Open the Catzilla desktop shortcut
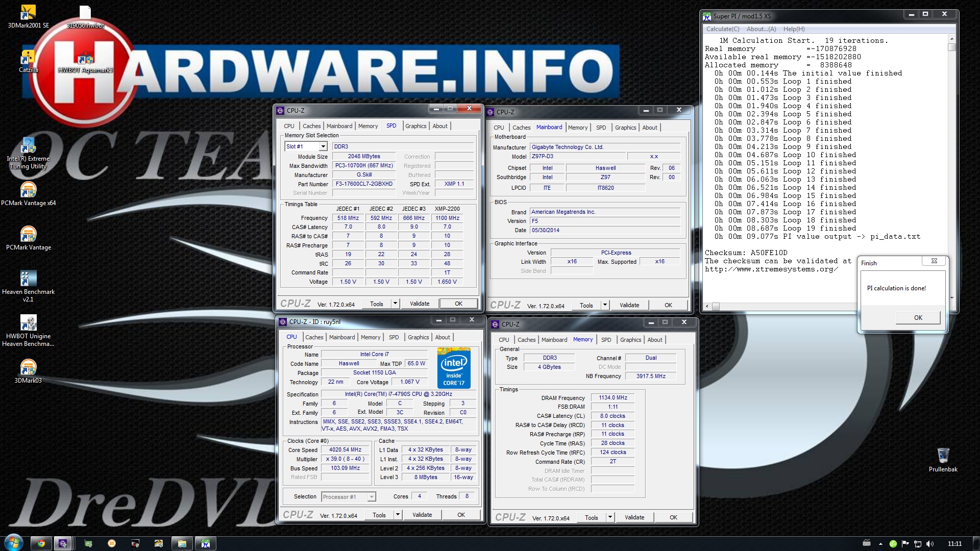Image resolution: width=980 pixels, height=551 pixels. [x=28, y=61]
